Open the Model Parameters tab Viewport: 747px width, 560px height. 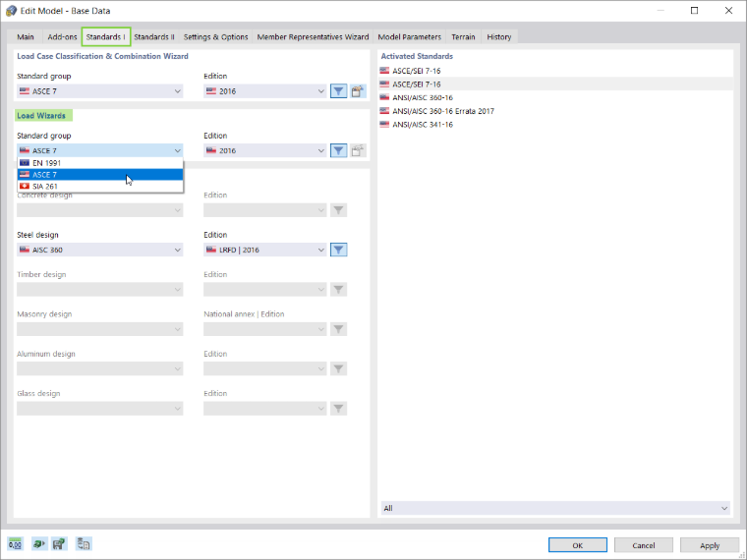(x=410, y=36)
